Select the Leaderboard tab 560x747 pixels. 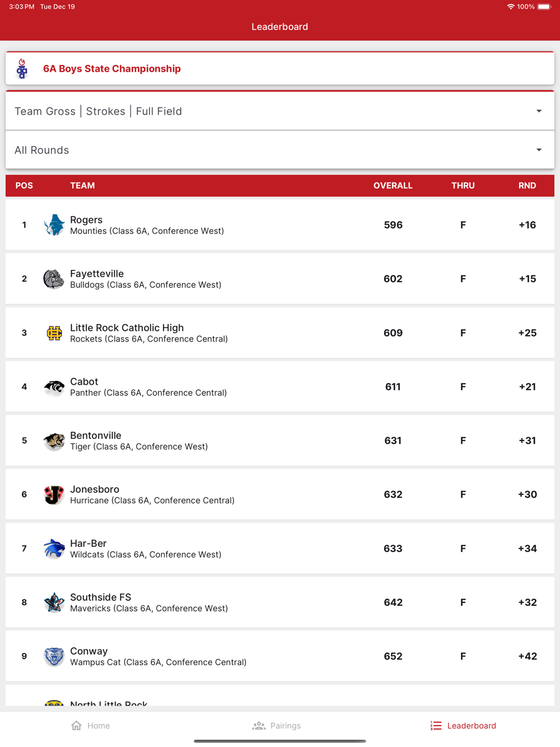(463, 726)
